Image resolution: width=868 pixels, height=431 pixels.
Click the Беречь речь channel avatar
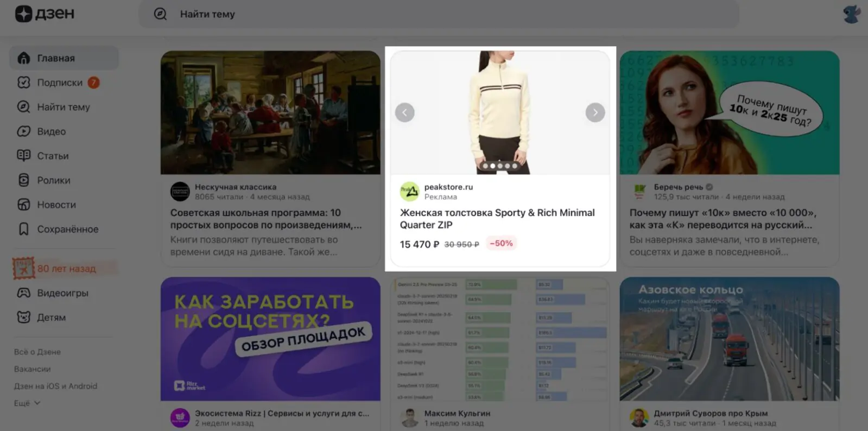639,192
